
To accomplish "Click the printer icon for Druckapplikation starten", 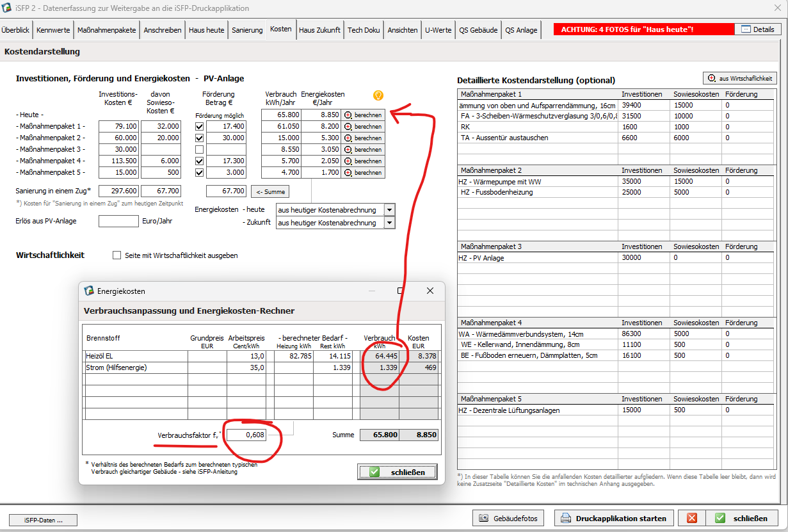I will pyautogui.click(x=565, y=518).
